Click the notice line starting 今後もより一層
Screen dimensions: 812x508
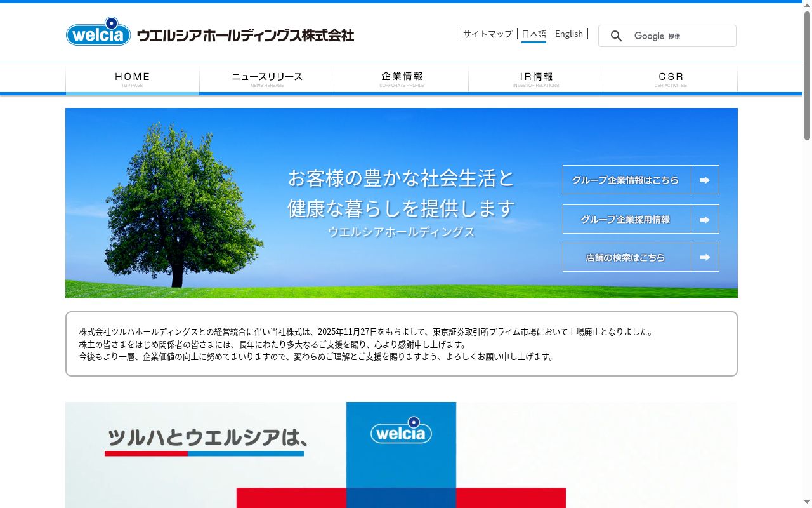tap(317, 356)
